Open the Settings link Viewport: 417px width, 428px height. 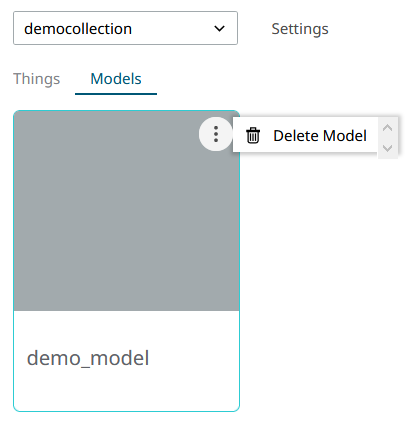point(300,29)
